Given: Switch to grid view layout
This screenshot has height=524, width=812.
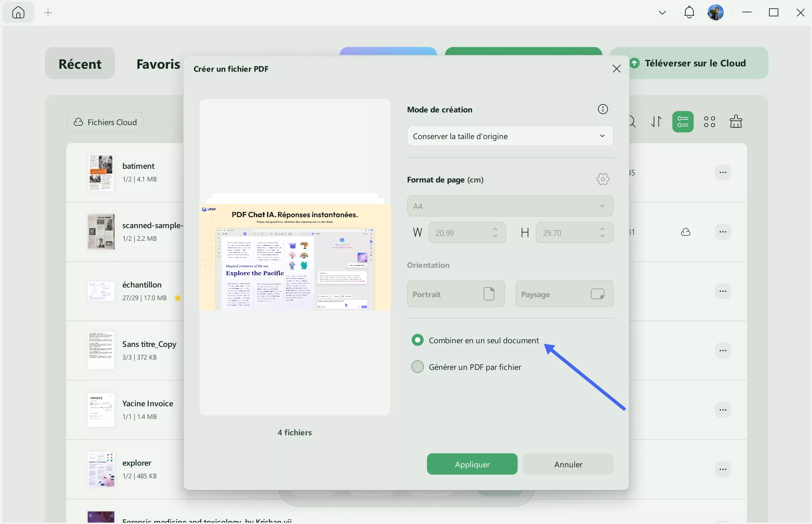Looking at the screenshot, I should pyautogui.click(x=709, y=121).
